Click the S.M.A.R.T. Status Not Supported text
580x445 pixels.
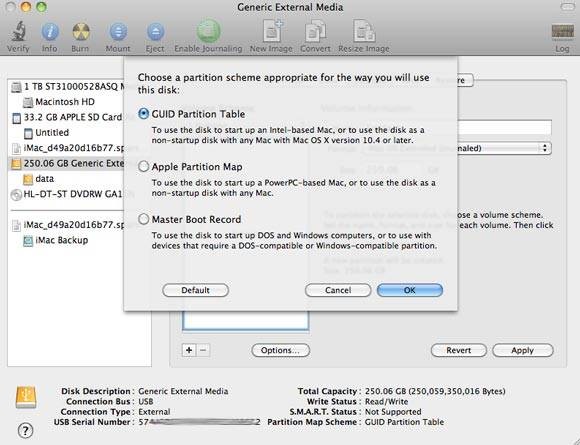(x=393, y=412)
